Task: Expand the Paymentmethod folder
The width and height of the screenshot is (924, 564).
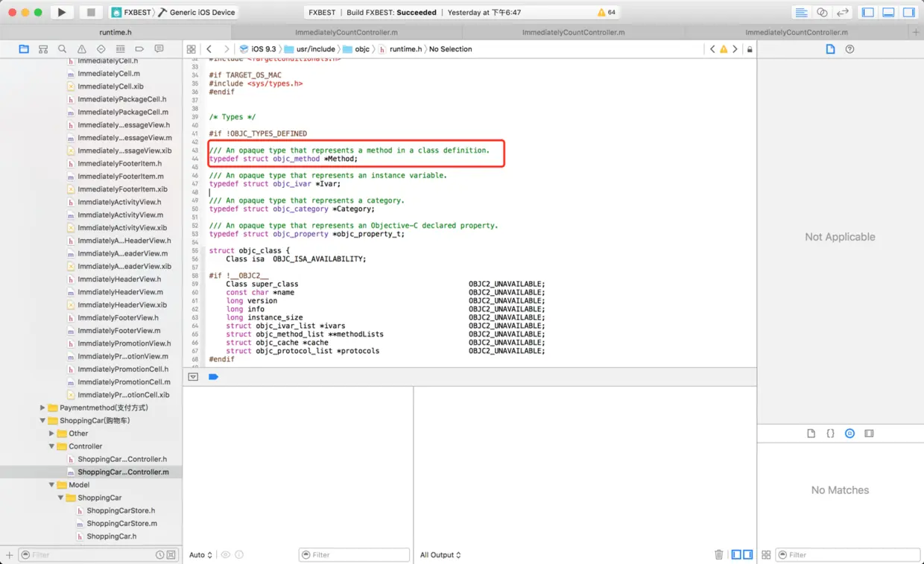Action: click(42, 408)
